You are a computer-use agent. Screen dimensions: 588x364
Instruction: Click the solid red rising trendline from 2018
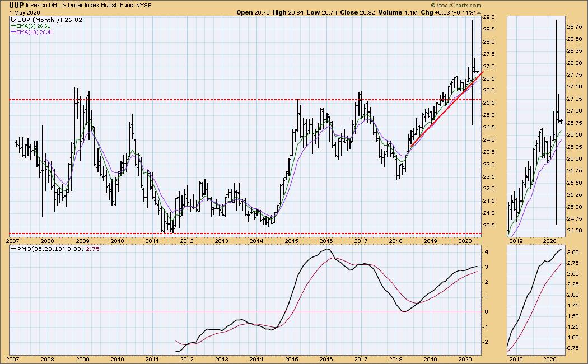coord(446,109)
